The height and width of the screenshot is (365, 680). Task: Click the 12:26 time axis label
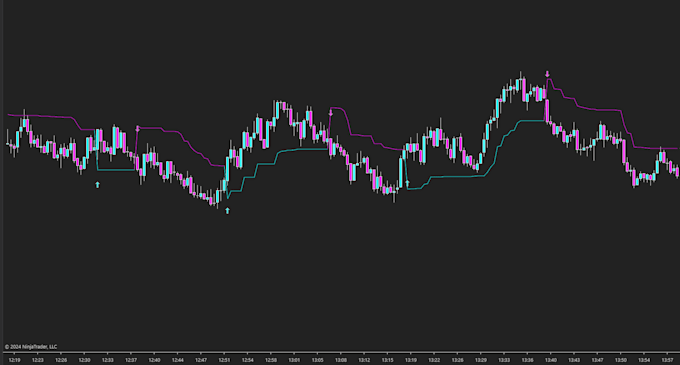(x=61, y=360)
